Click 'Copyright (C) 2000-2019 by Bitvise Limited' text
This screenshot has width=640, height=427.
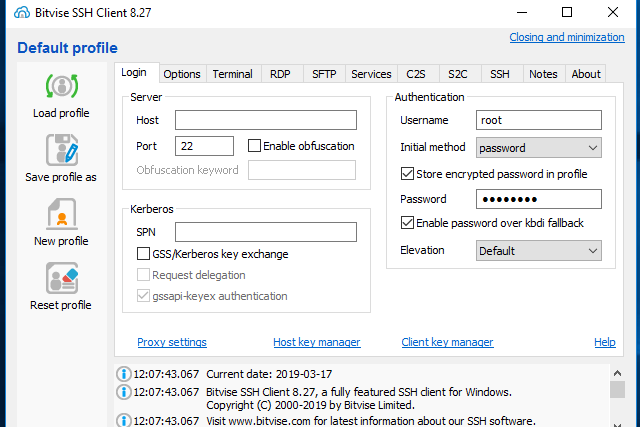click(x=310, y=405)
